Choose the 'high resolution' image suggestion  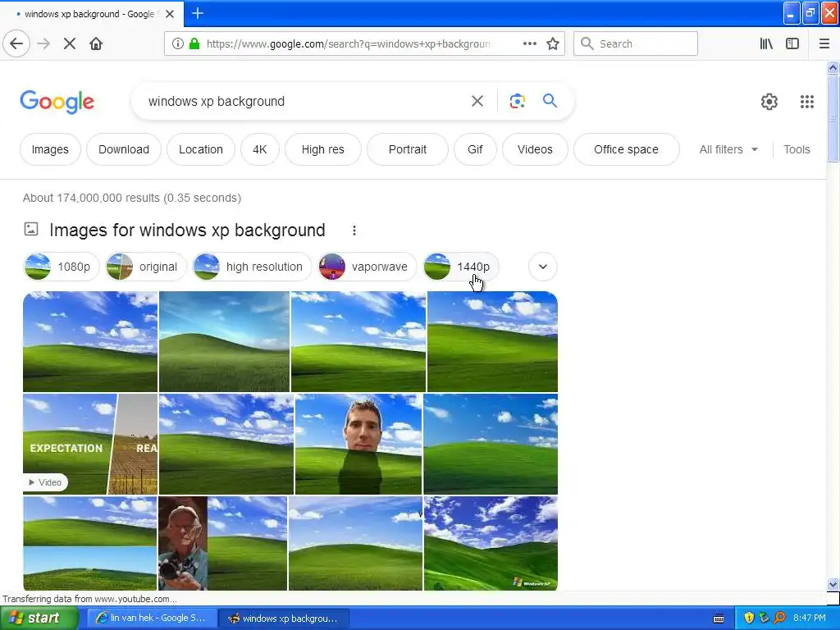pyautogui.click(x=252, y=267)
